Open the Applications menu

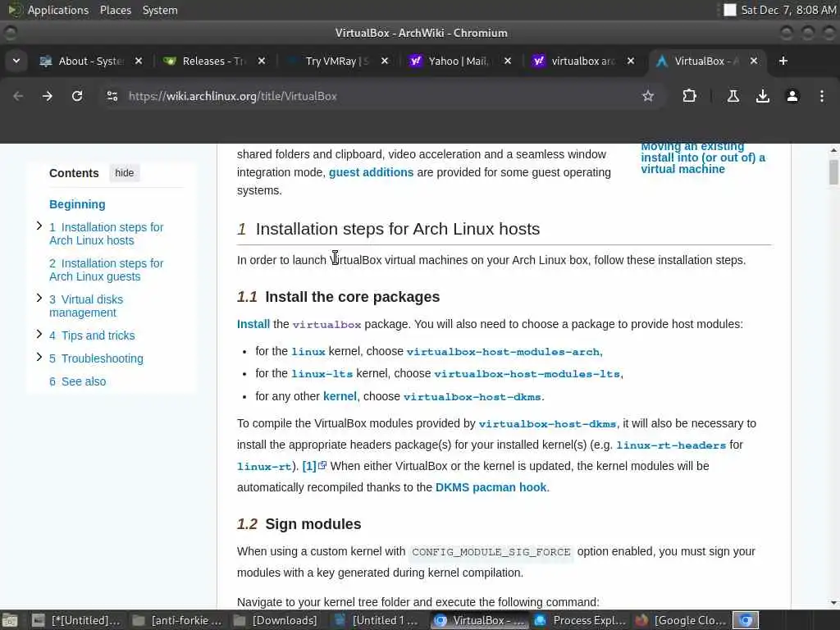(58, 10)
